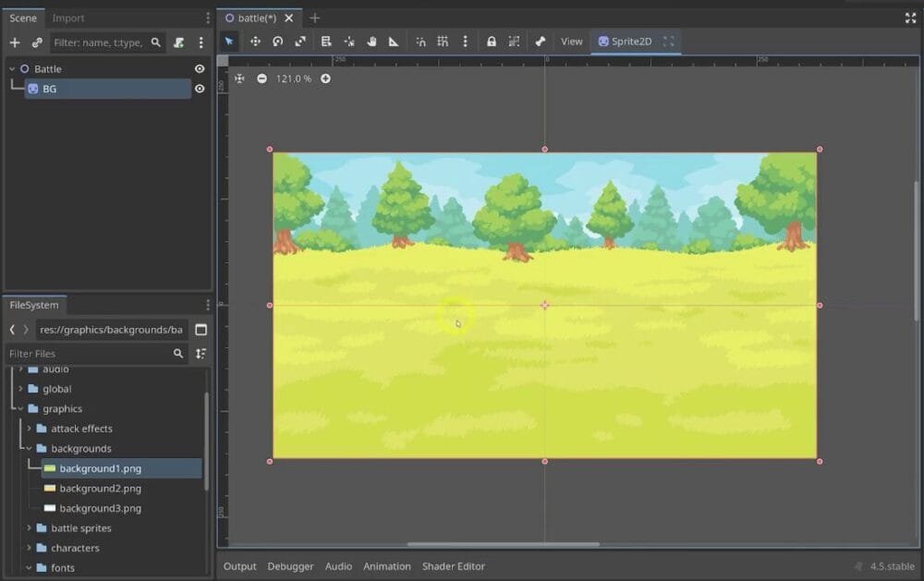Screen dimensions: 924x581
Task: Click the sort files icon
Action: click(201, 354)
